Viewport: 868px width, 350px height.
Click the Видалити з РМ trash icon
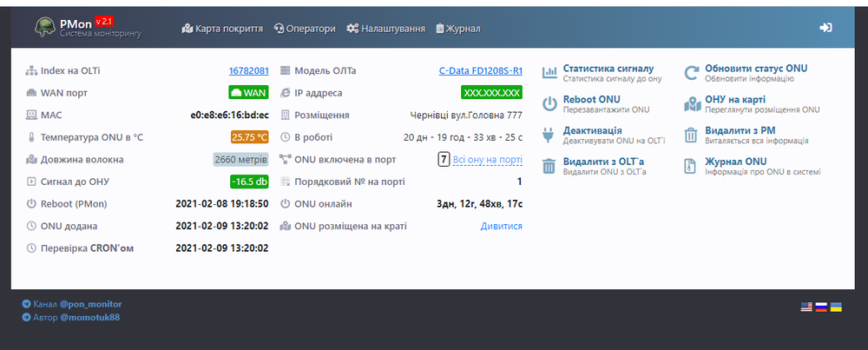click(691, 135)
